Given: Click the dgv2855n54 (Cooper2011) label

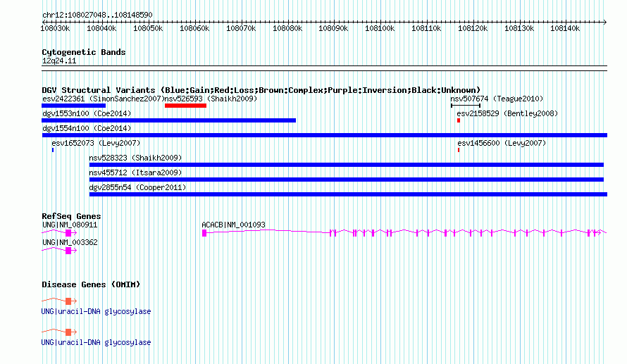Looking at the screenshot, I should 137,188.
